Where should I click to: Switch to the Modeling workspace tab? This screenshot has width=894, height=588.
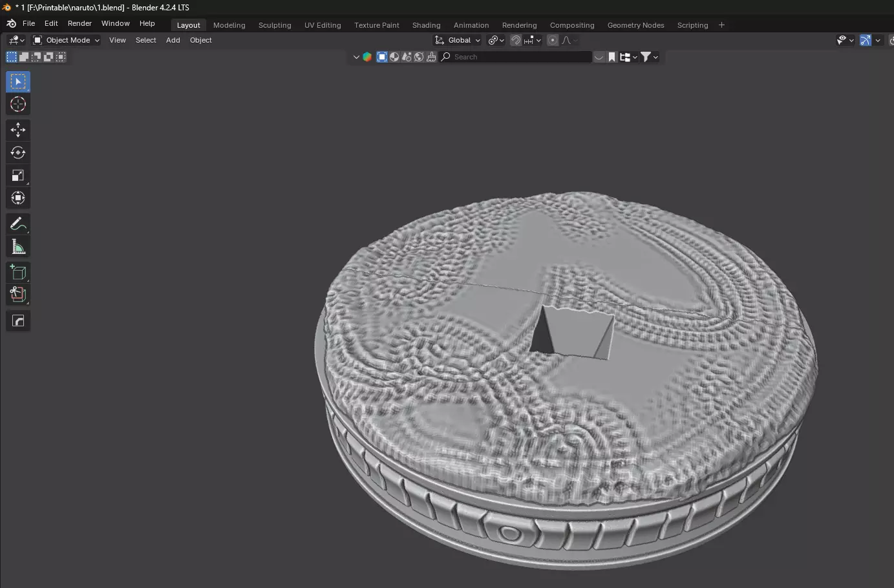229,25
